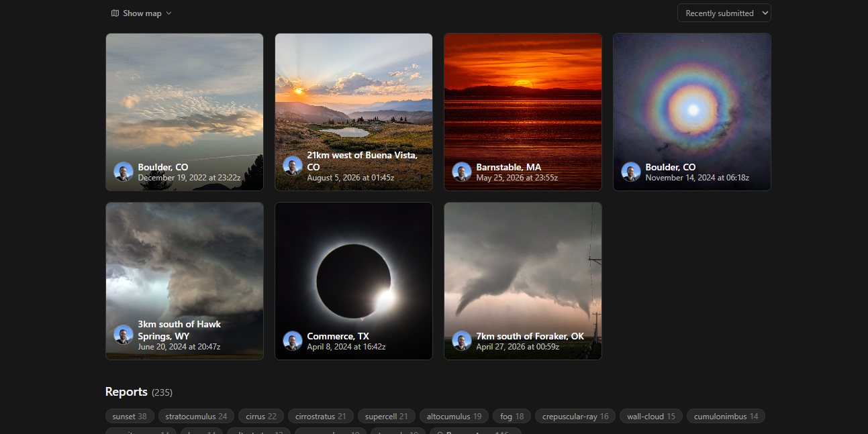Filter reports by fog tag

[x=512, y=417]
